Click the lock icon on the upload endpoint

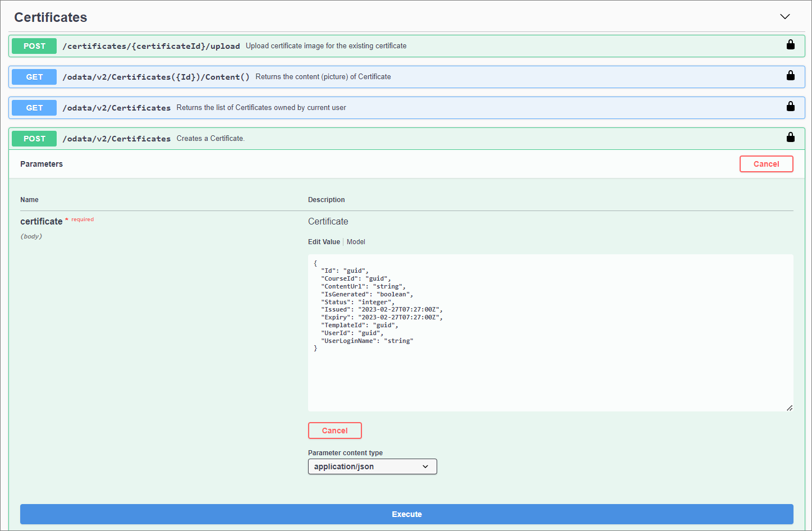[x=790, y=44]
